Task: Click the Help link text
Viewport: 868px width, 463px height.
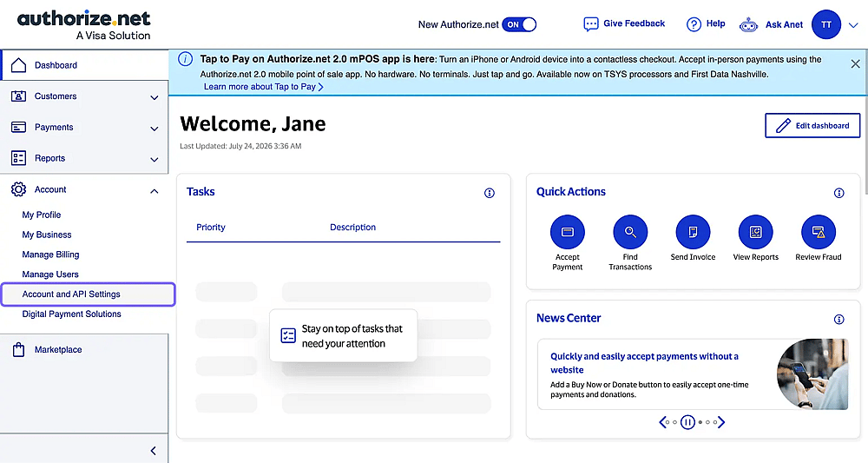Action: tap(715, 23)
